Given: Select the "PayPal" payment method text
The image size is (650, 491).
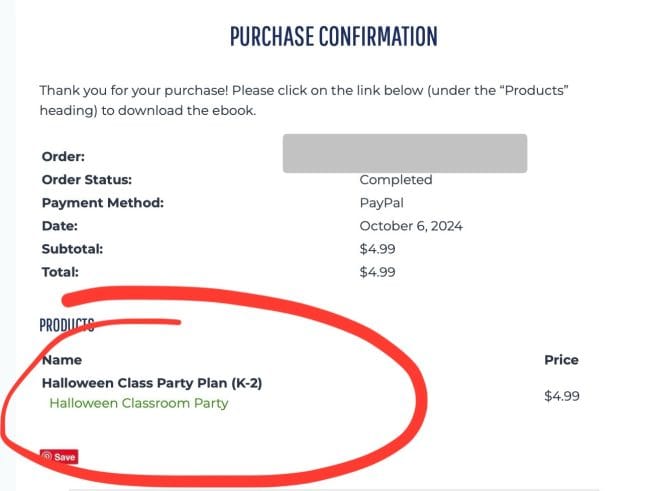Looking at the screenshot, I should pos(381,203).
